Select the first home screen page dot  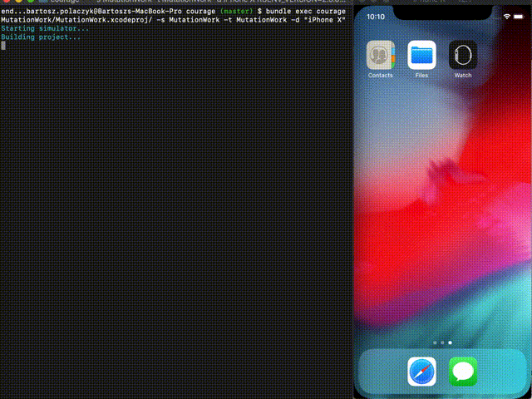click(435, 342)
